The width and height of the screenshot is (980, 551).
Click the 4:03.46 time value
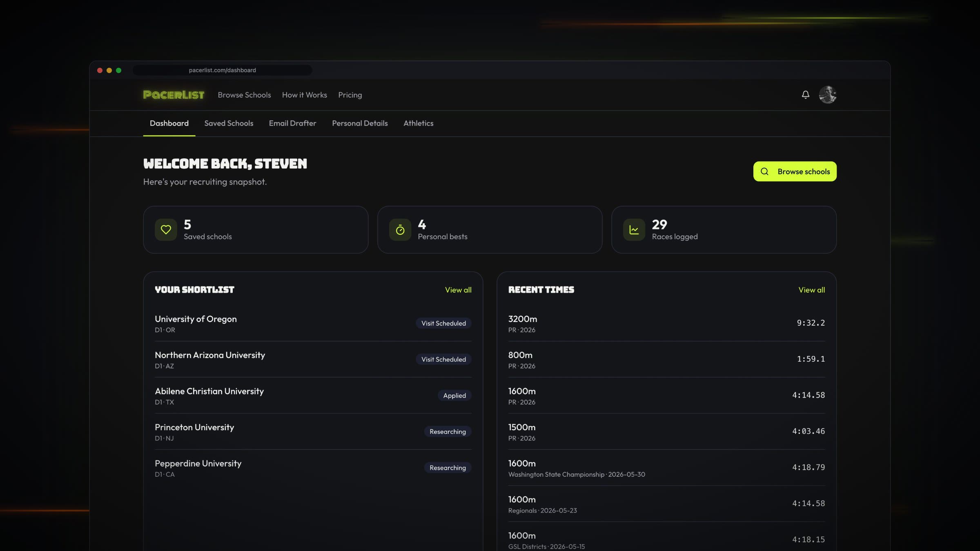(808, 431)
